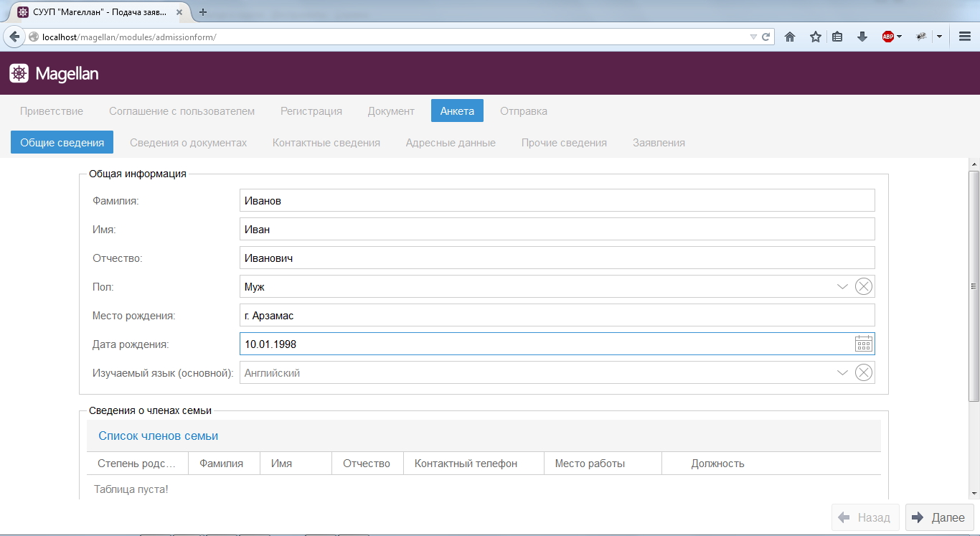Clear Изучаемый язык field with X icon

[864, 372]
